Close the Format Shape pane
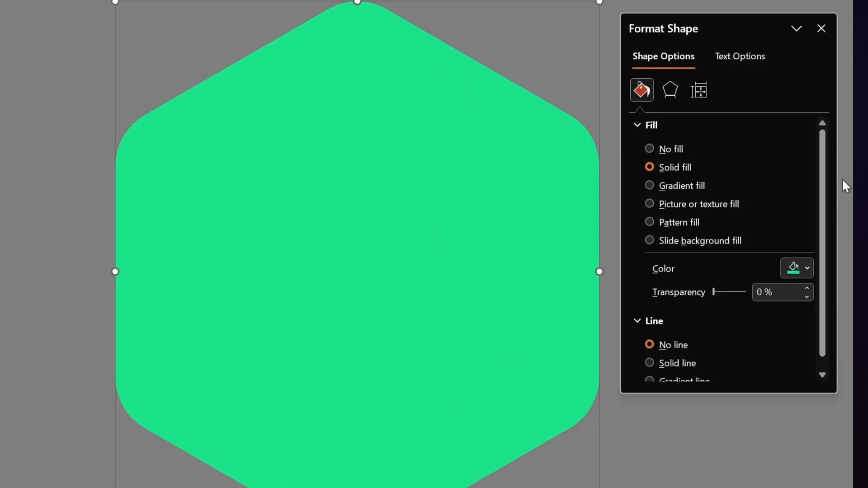The width and height of the screenshot is (868, 488). point(821,28)
